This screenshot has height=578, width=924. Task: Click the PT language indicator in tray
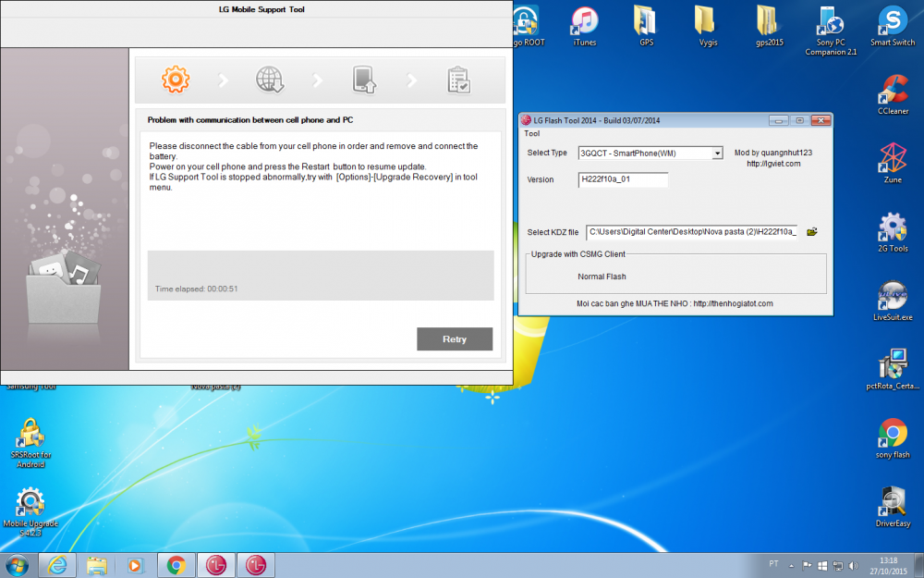773,564
